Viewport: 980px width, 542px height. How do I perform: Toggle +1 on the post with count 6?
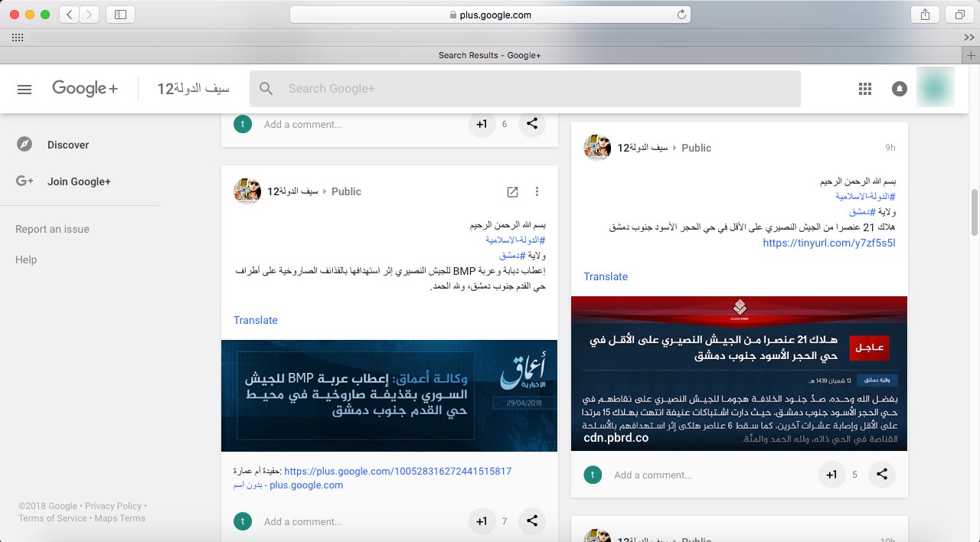click(482, 124)
